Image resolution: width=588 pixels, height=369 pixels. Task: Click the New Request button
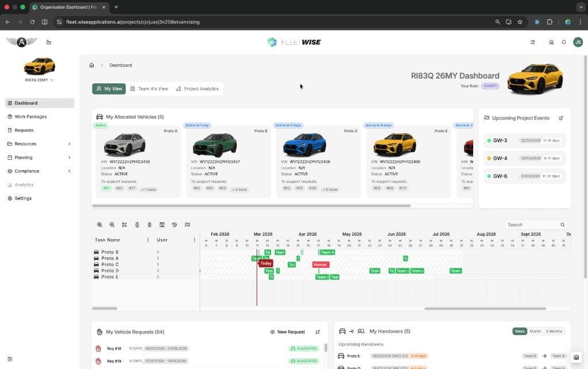click(288, 332)
